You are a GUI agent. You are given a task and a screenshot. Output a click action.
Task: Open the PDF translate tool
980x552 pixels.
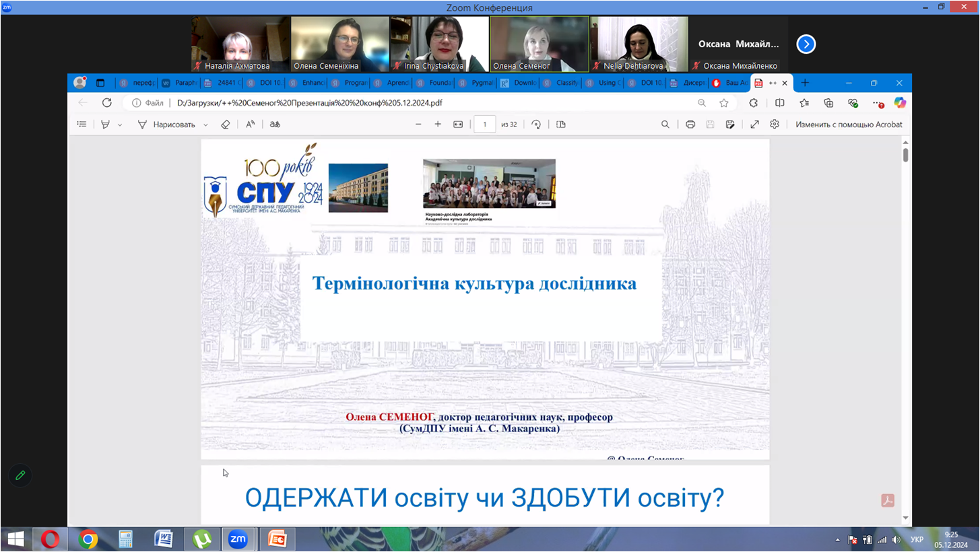275,125
